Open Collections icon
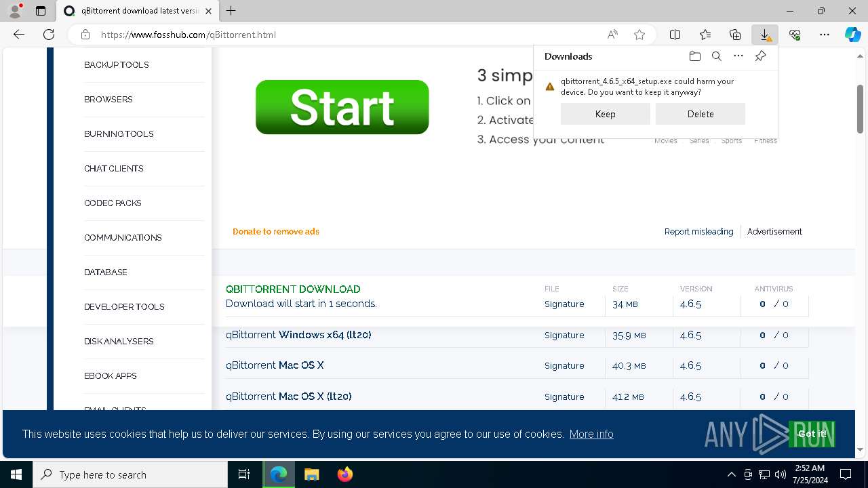Viewport: 868px width, 488px height. point(735,35)
